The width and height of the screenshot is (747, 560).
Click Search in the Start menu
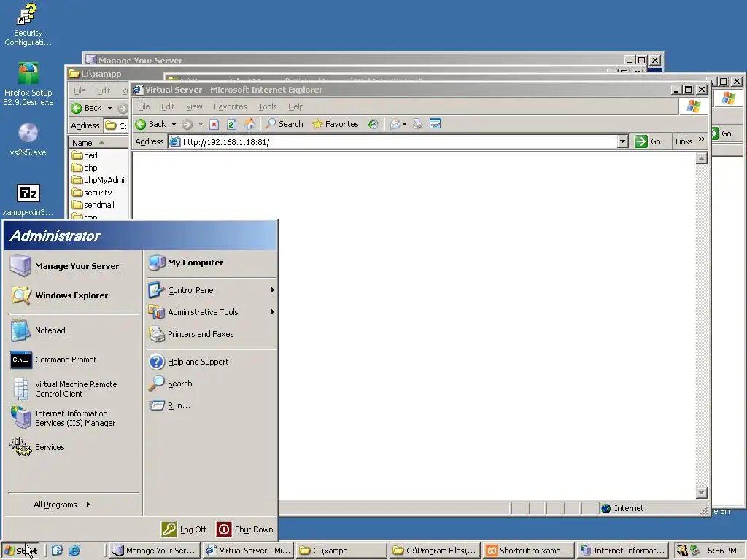(x=211, y=384)
